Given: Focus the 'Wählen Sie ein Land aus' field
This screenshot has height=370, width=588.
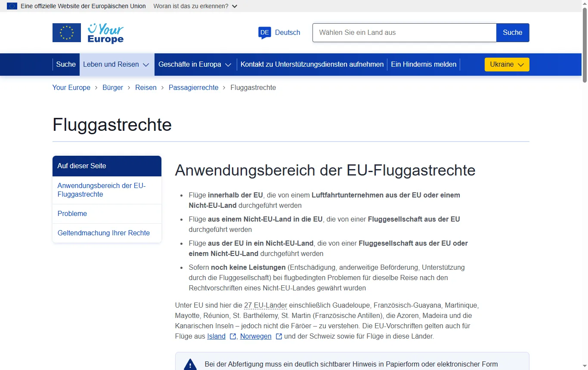Looking at the screenshot, I should 405,33.
